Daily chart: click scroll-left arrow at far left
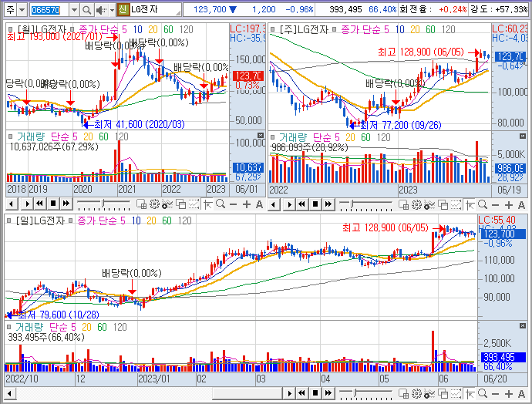This screenshot has height=404, width=532. click(x=10, y=393)
